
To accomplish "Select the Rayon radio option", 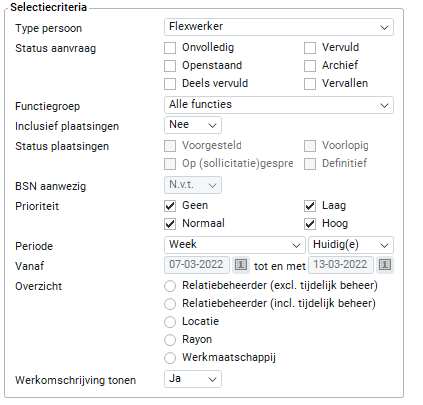I will point(170,340).
